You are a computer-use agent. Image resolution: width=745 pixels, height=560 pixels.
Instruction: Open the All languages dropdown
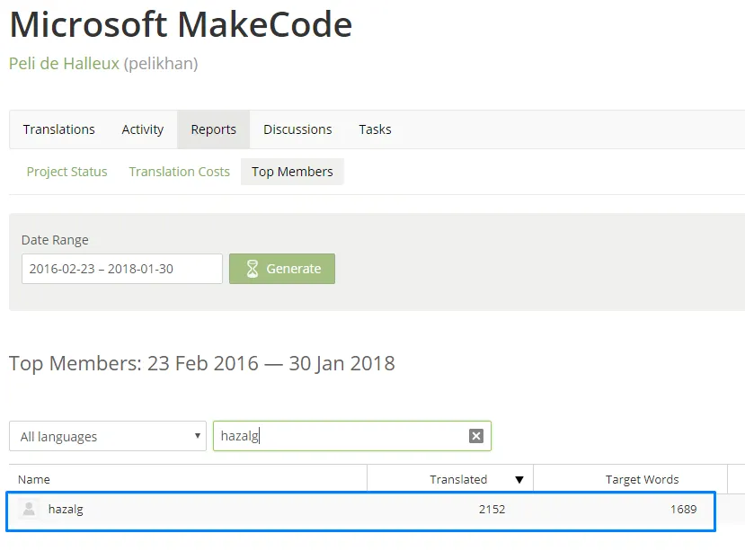[108, 436]
